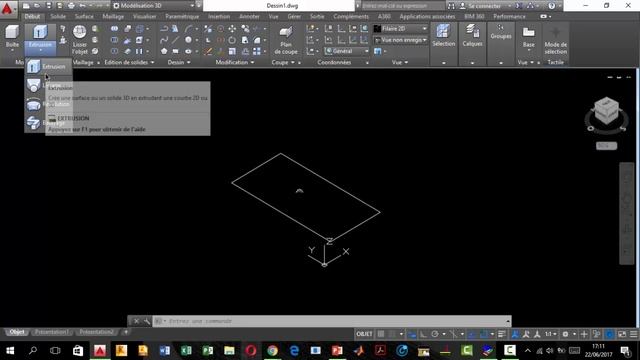640x360 pixels.
Task: Expand the Coupe panel
Action: coord(283,62)
